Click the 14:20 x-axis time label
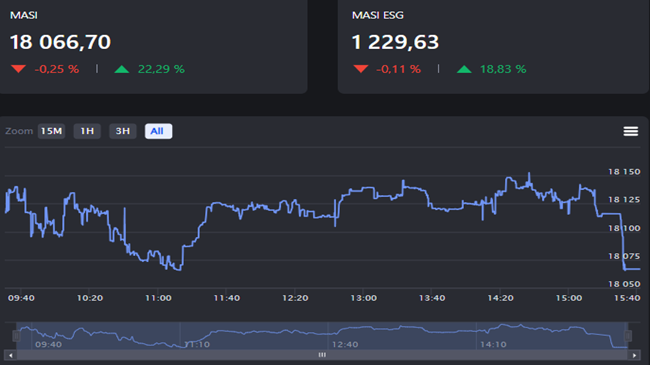Image resolution: width=650 pixels, height=365 pixels. pyautogui.click(x=500, y=298)
